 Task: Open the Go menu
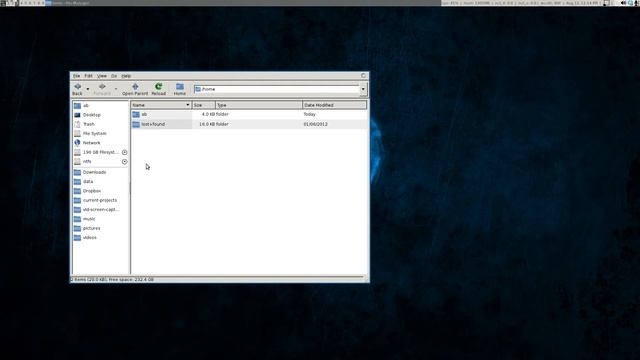(114, 76)
